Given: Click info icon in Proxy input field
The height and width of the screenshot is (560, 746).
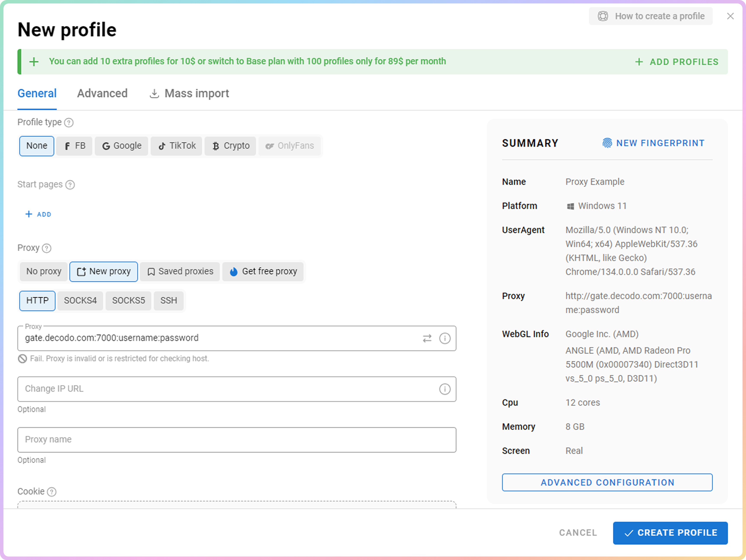Looking at the screenshot, I should coord(444,338).
